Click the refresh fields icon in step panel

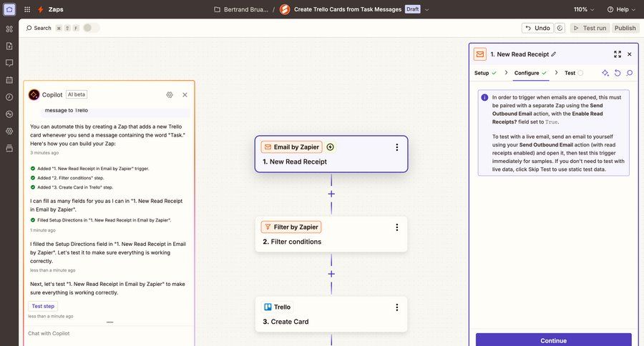[618, 73]
